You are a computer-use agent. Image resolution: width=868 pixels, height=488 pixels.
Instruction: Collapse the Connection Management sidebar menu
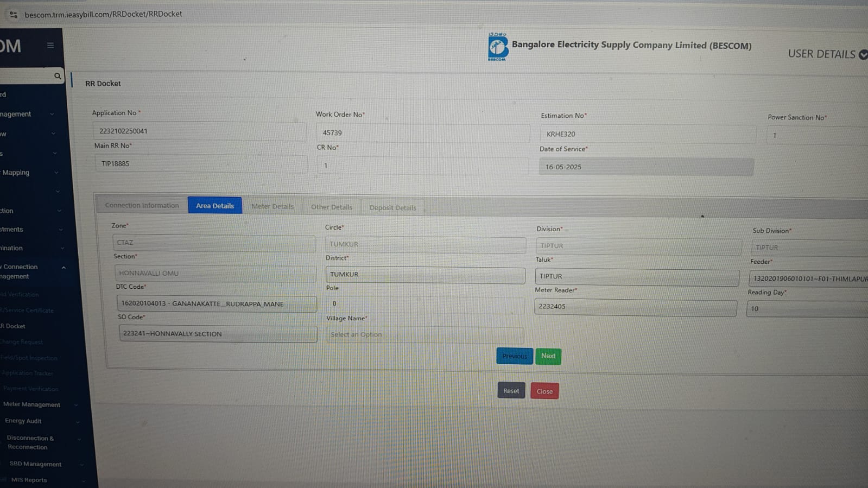point(33,271)
